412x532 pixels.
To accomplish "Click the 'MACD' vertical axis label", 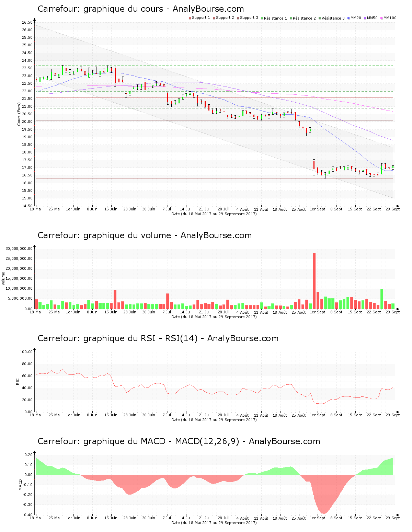I will click(20, 484).
